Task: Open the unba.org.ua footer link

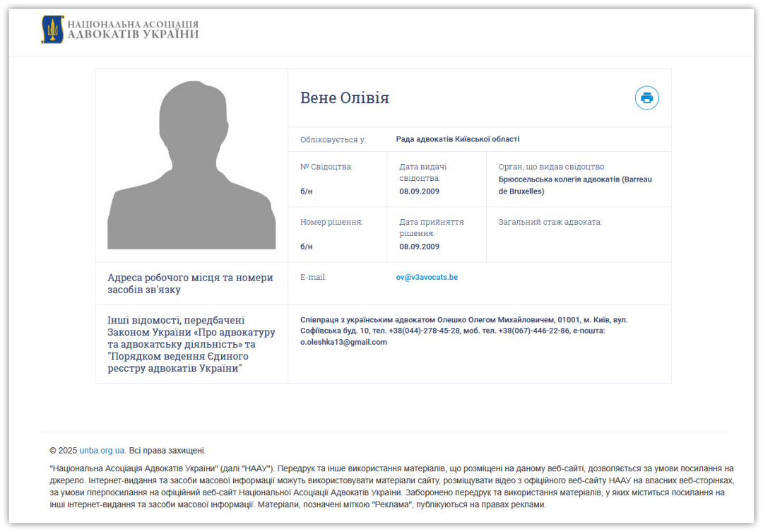Action: [x=102, y=450]
